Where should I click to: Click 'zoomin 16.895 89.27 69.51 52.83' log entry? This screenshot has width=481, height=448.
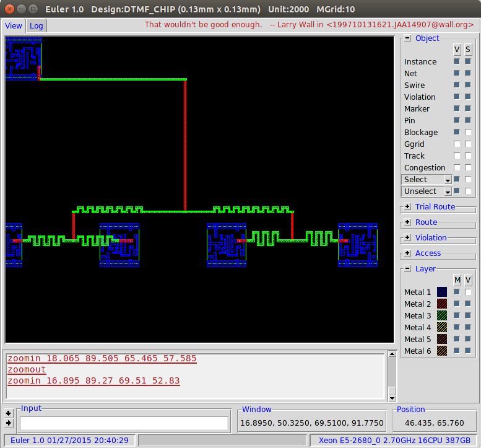[x=93, y=380]
